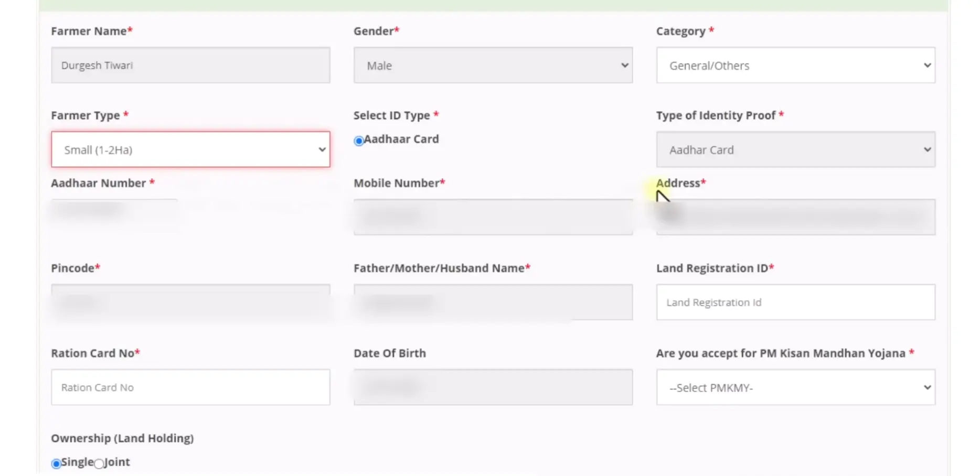Screen dimensions: 980x476
Task: Click the Land Registration Id text box
Action: coord(795,302)
